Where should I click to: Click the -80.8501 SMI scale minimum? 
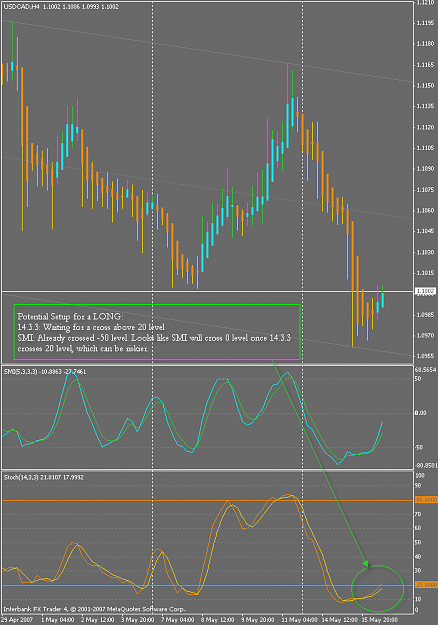[426, 465]
